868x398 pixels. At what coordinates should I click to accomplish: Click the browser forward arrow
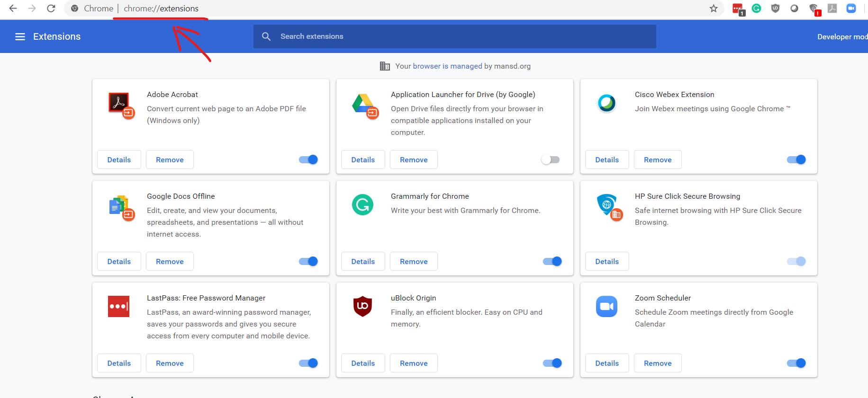tap(32, 9)
